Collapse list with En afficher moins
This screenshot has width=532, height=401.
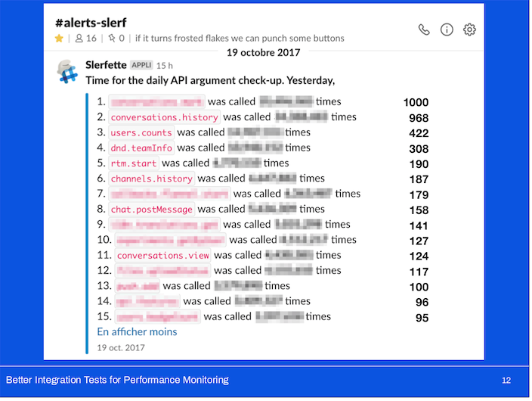pyautogui.click(x=137, y=331)
